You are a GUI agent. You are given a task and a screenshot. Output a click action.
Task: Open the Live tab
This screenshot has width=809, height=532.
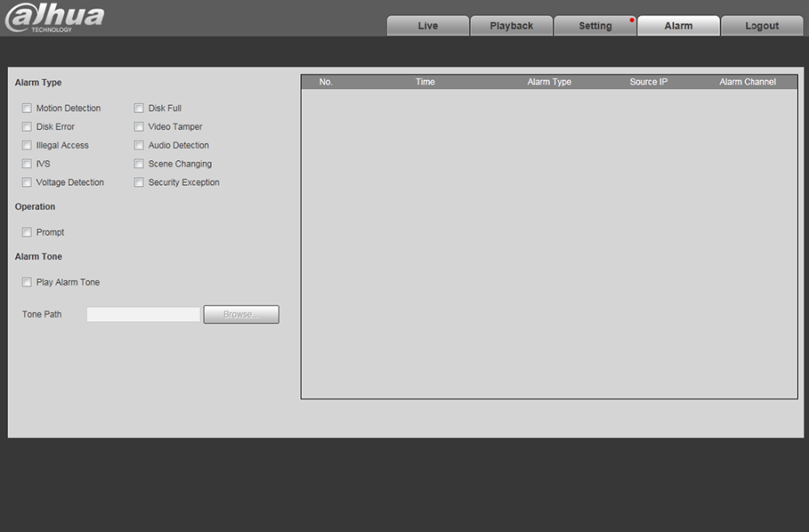pyautogui.click(x=427, y=26)
